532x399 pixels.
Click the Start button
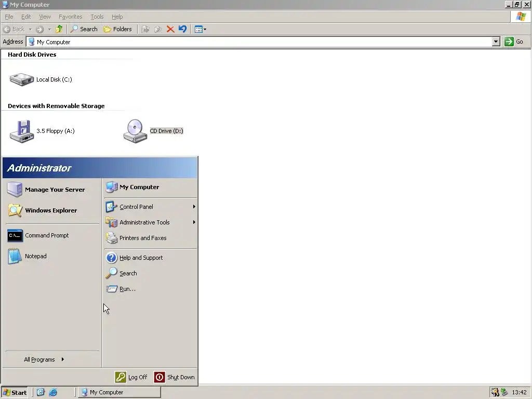(x=15, y=392)
